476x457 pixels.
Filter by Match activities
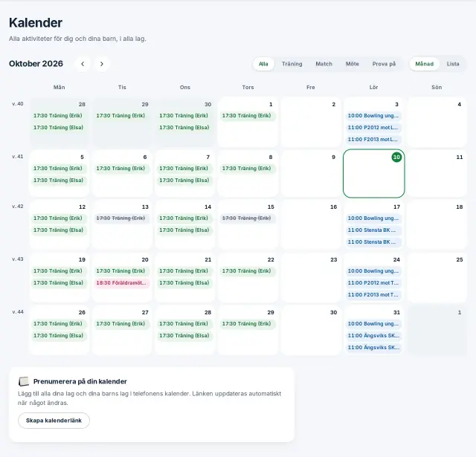click(324, 64)
